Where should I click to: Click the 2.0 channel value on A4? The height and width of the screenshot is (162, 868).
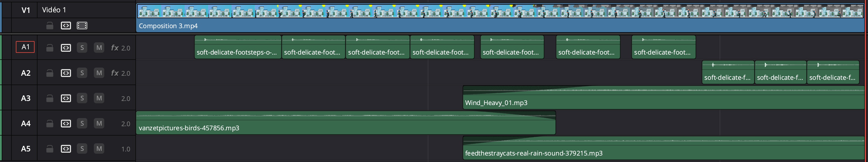coord(126,124)
